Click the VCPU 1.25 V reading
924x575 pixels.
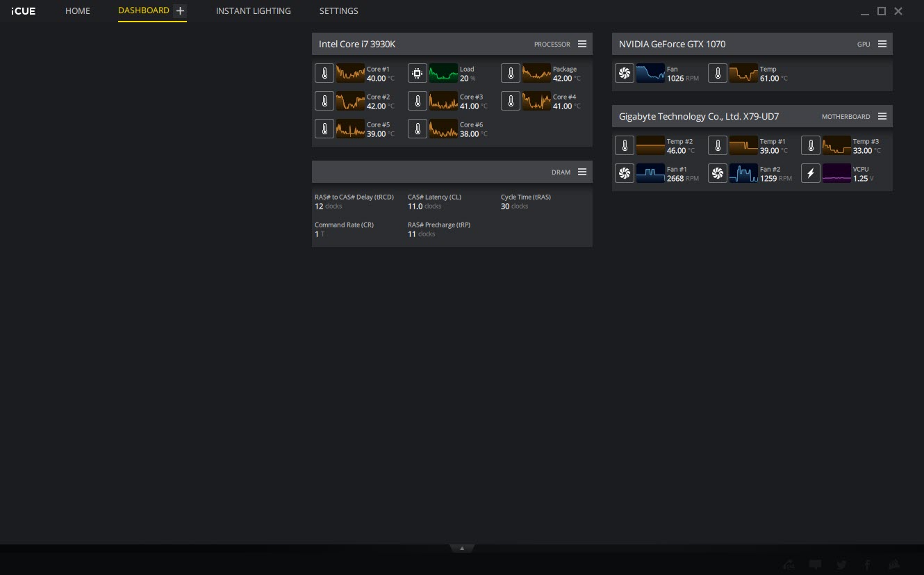coord(864,179)
